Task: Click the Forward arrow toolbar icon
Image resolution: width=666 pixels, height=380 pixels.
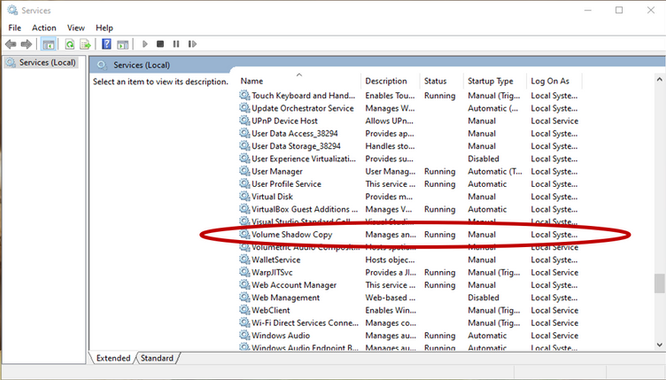Action: pyautogui.click(x=26, y=44)
